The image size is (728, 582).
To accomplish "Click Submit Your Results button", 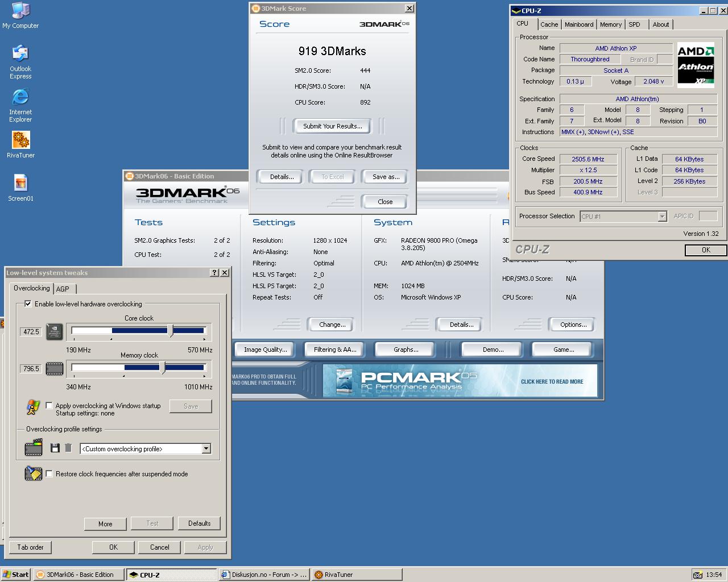I will tap(332, 126).
